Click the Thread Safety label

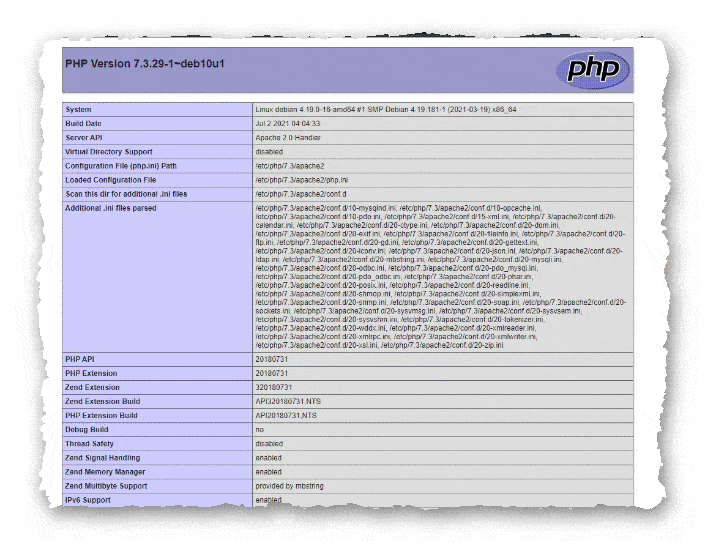[x=89, y=444]
